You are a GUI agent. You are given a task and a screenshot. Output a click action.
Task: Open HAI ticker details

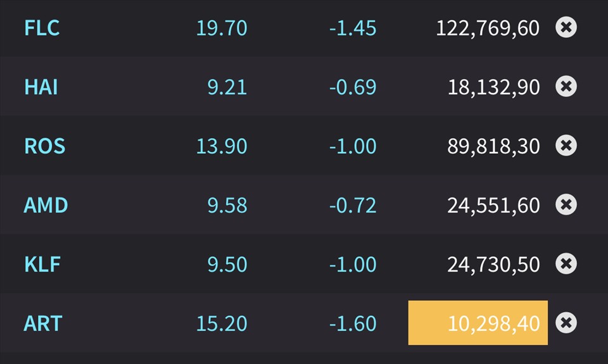[41, 87]
